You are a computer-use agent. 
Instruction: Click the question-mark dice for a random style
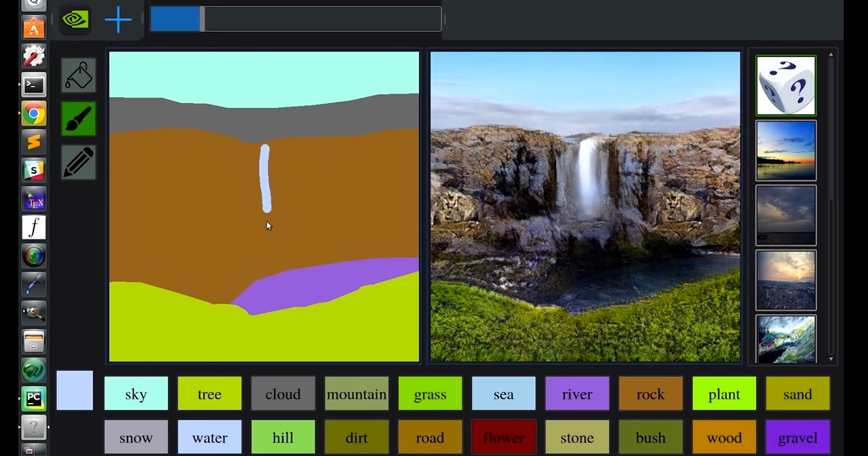click(x=785, y=84)
